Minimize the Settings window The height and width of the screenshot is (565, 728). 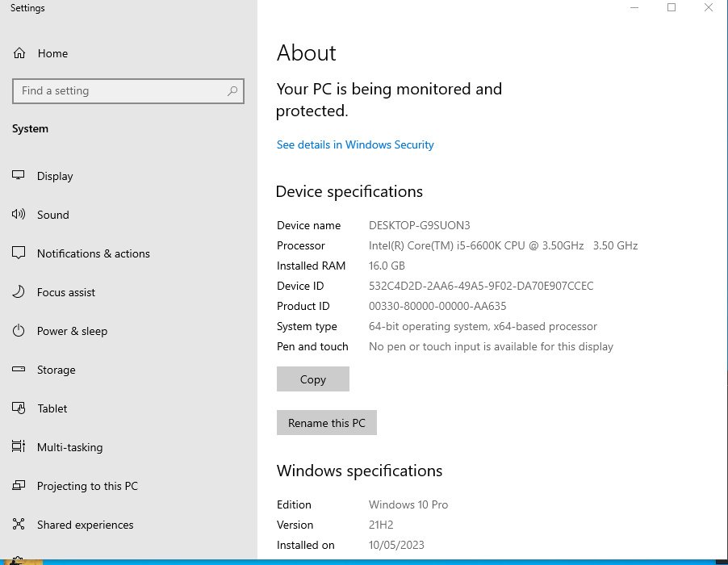pyautogui.click(x=634, y=7)
